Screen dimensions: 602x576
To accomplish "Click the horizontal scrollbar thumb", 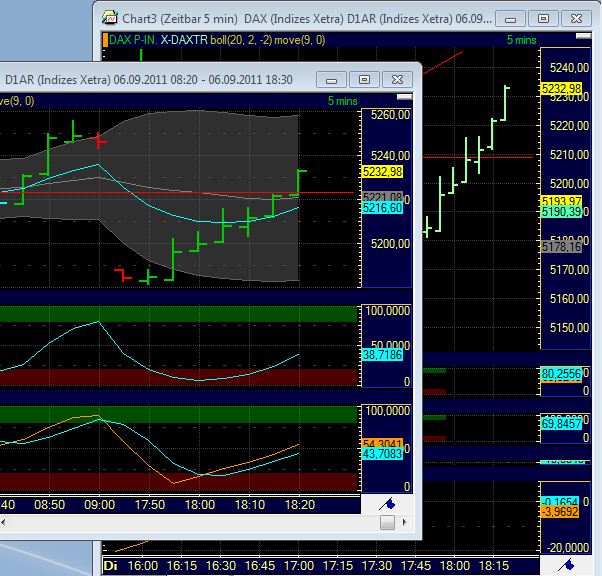I will 387,522.
